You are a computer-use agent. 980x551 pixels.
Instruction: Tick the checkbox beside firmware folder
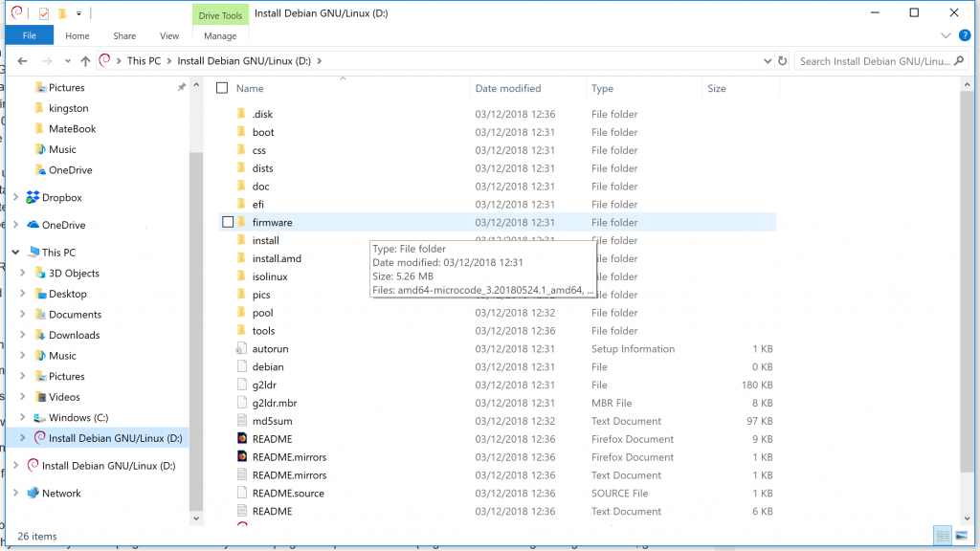pos(228,222)
